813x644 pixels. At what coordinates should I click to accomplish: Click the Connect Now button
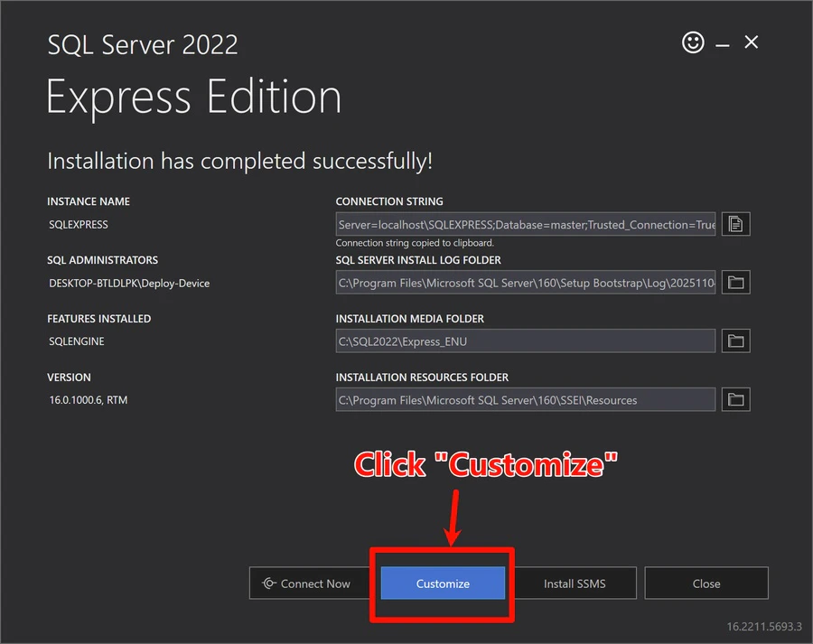click(310, 583)
